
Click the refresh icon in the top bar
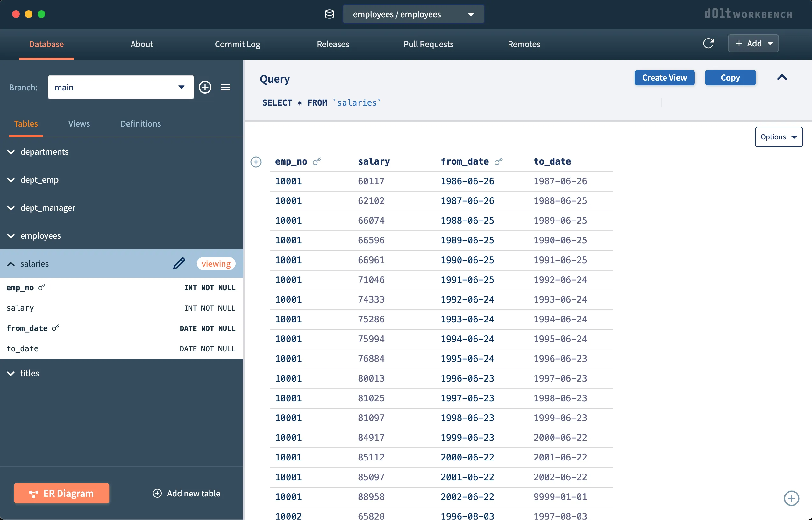click(708, 44)
